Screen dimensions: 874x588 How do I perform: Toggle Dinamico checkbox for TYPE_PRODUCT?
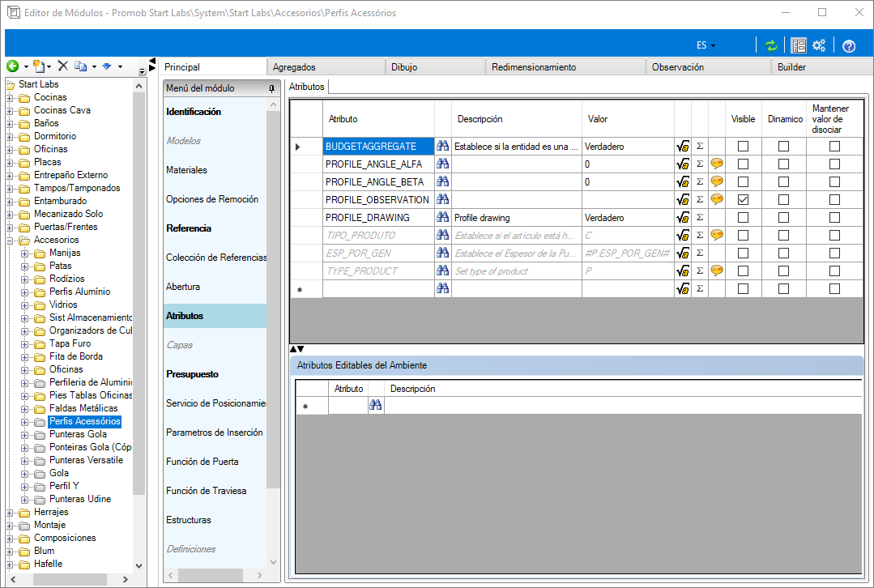click(784, 271)
